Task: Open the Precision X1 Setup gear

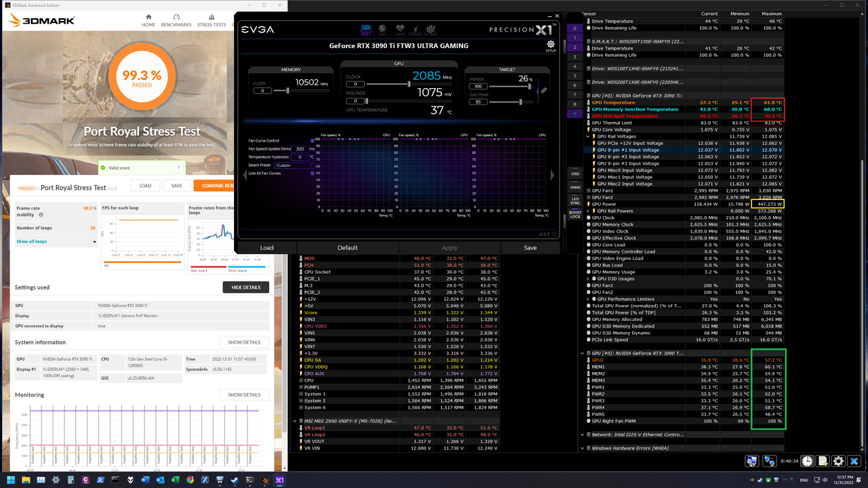Action: pos(550,47)
